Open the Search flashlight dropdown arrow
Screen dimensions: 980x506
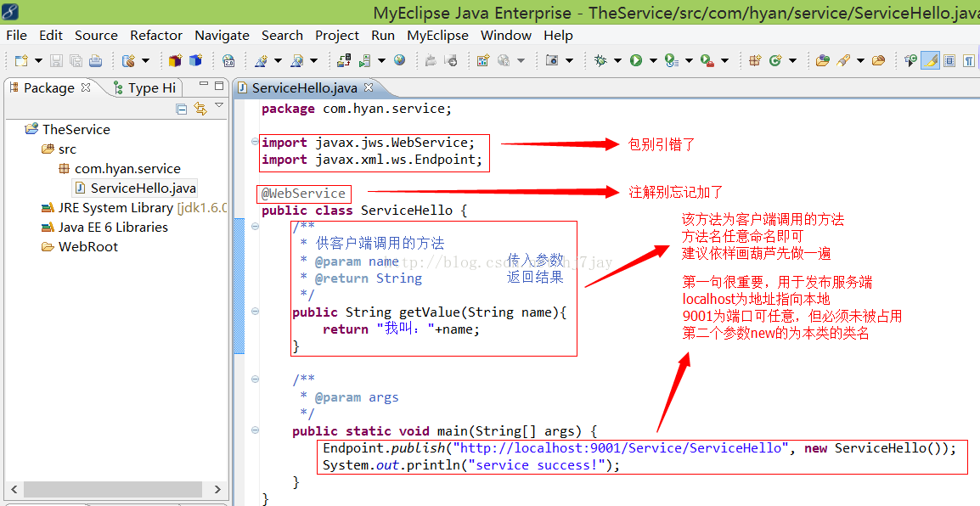coord(860,60)
